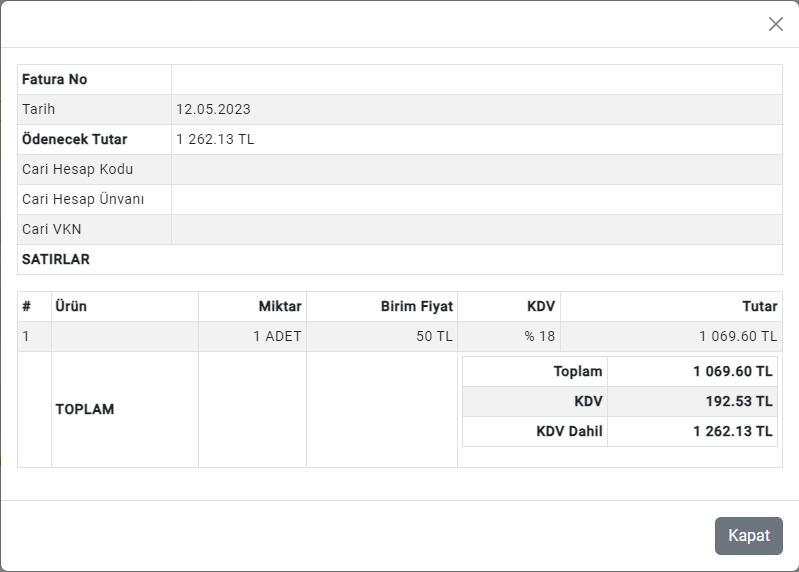799x572 pixels.
Task: Click the Cari VKN label
Action: pos(52,230)
